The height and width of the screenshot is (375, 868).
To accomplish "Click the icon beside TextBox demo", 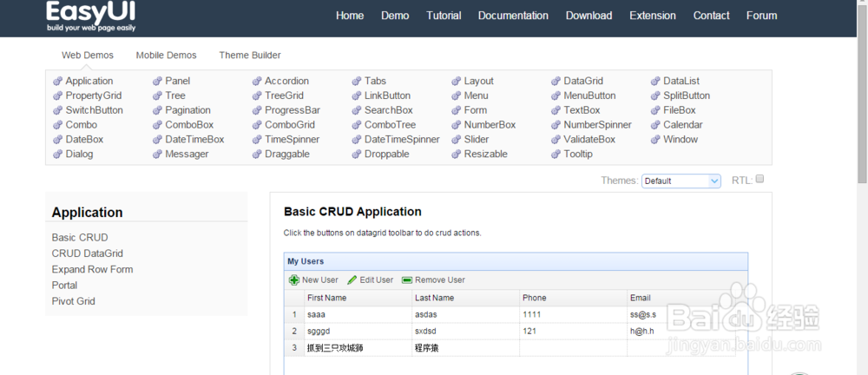I will click(556, 111).
